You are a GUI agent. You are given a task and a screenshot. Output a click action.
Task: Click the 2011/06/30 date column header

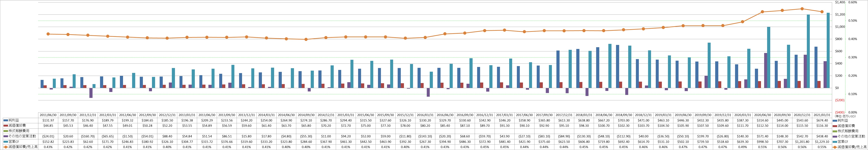(48, 115)
